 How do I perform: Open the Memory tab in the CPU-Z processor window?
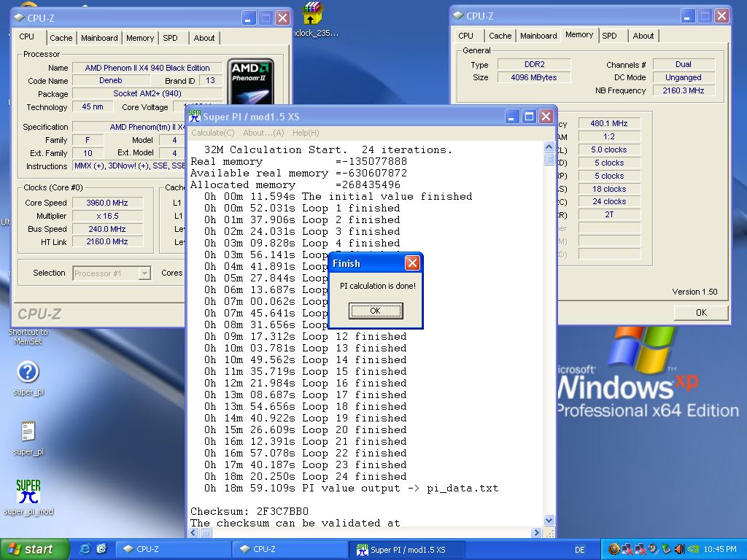(140, 38)
